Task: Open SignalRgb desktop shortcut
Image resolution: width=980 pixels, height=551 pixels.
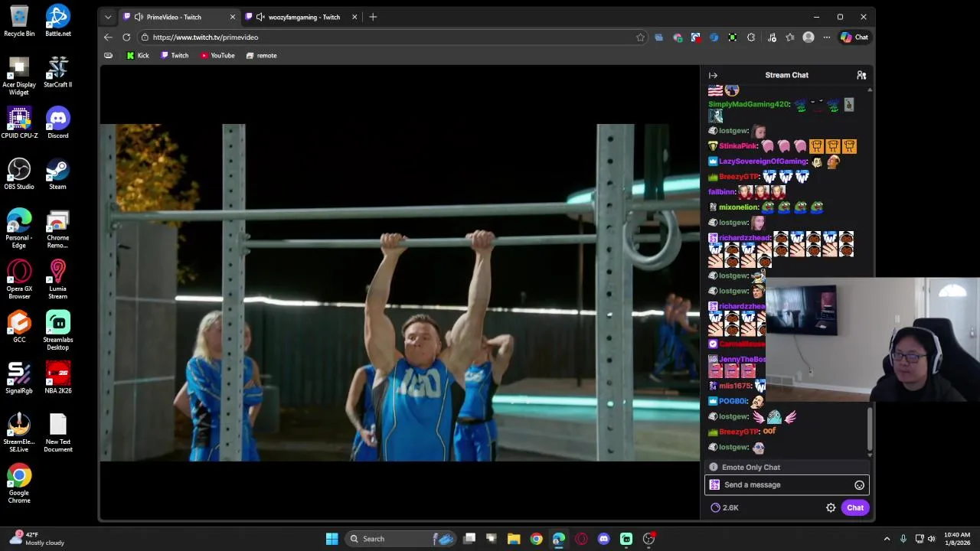Action: pos(19,378)
